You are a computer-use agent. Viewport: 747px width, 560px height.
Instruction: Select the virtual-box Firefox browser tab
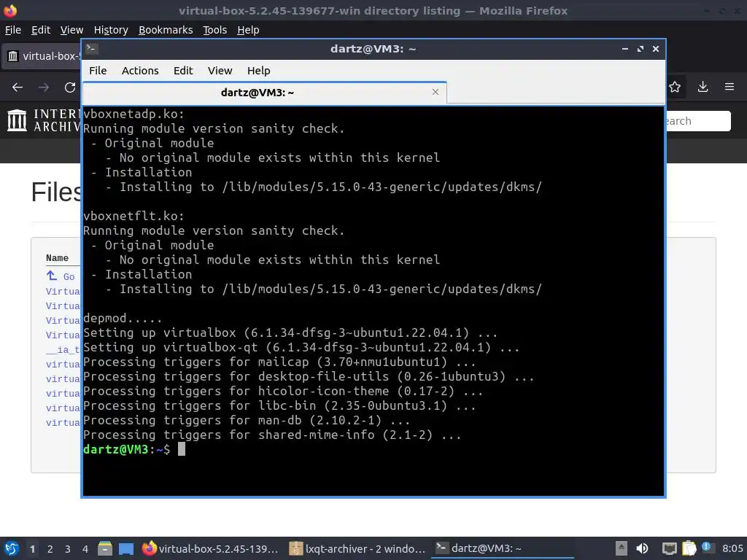(x=43, y=56)
